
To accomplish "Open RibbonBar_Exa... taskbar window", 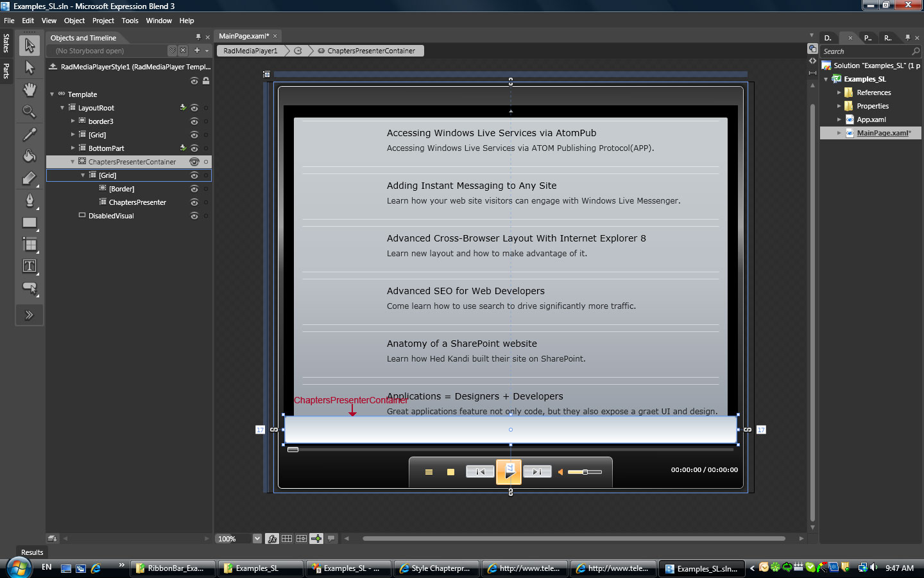I will click(x=172, y=568).
